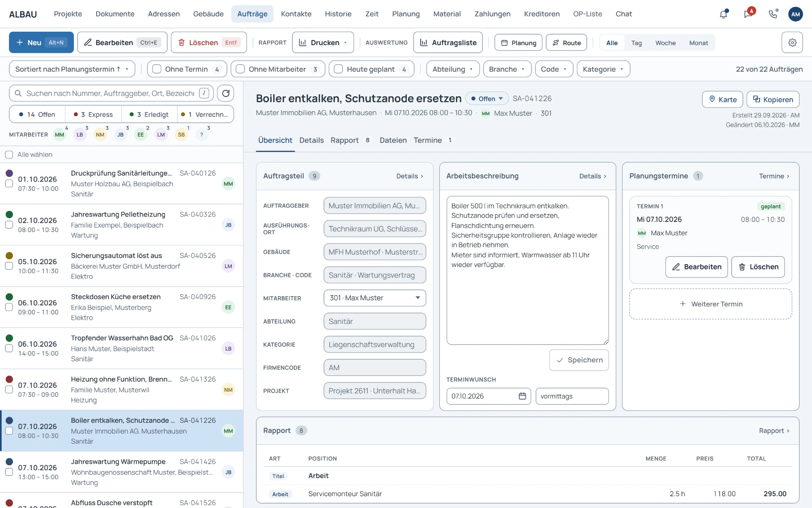Click the vormittags Terminwunsch field
The width and height of the screenshot is (812, 508).
[572, 396]
